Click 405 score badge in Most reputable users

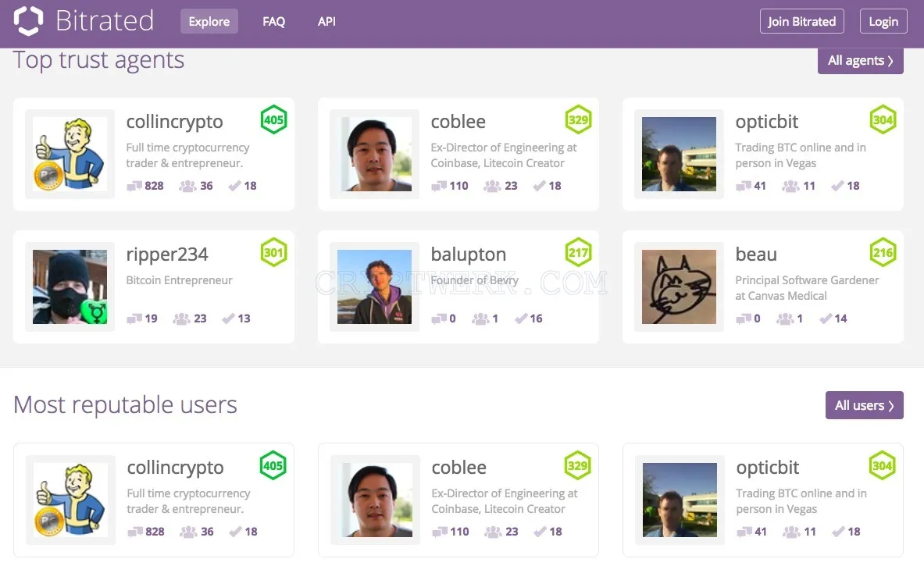tap(273, 465)
